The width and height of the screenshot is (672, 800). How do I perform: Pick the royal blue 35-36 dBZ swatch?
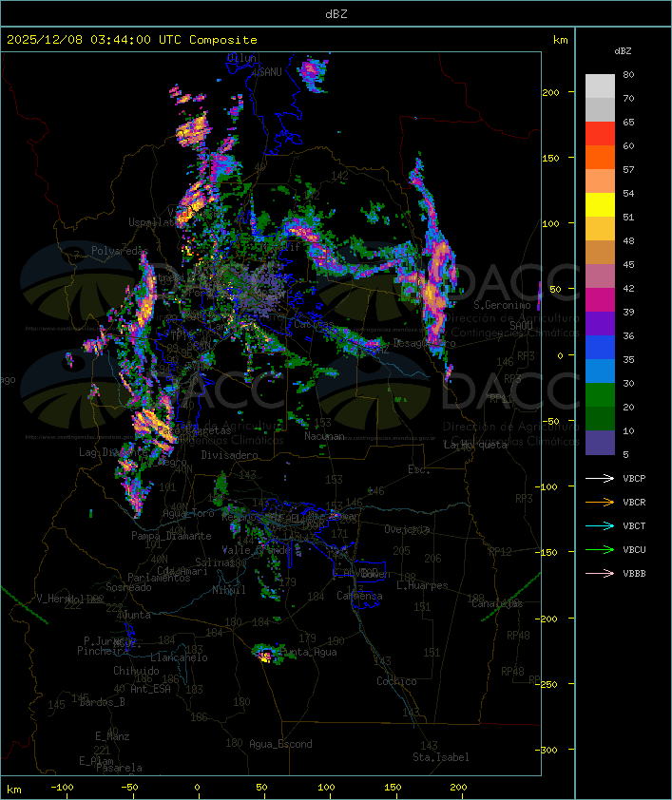pyautogui.click(x=600, y=347)
